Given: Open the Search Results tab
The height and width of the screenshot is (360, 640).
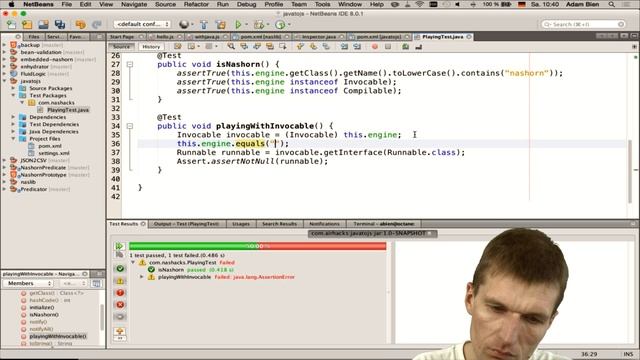Looking at the screenshot, I should click(279, 224).
